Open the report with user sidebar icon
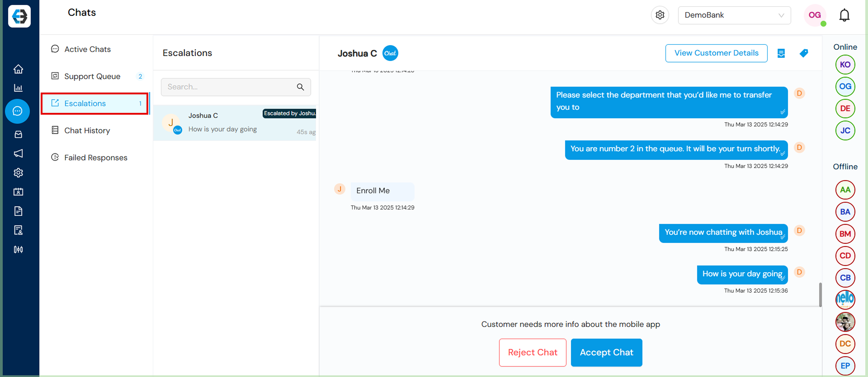The width and height of the screenshot is (868, 377). coord(18,230)
